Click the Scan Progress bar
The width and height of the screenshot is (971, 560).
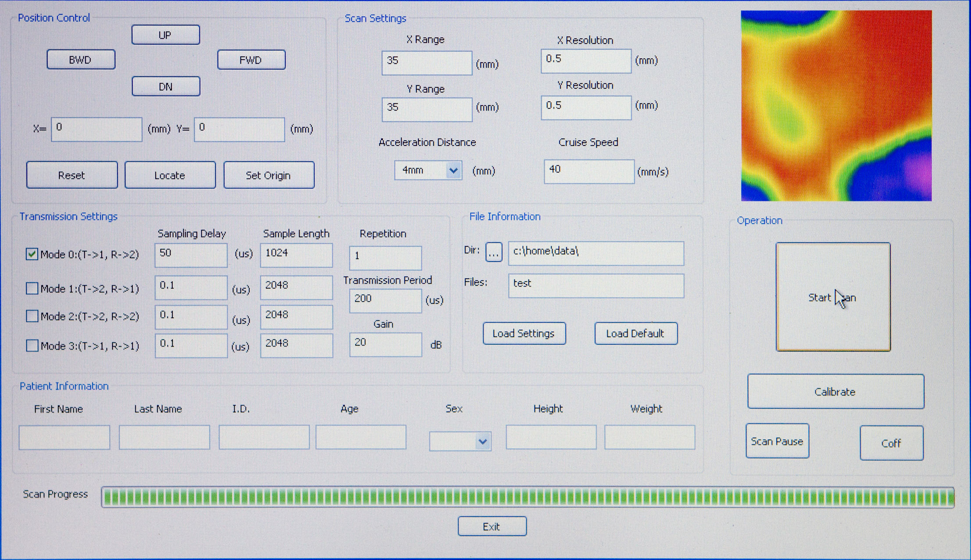click(x=527, y=497)
